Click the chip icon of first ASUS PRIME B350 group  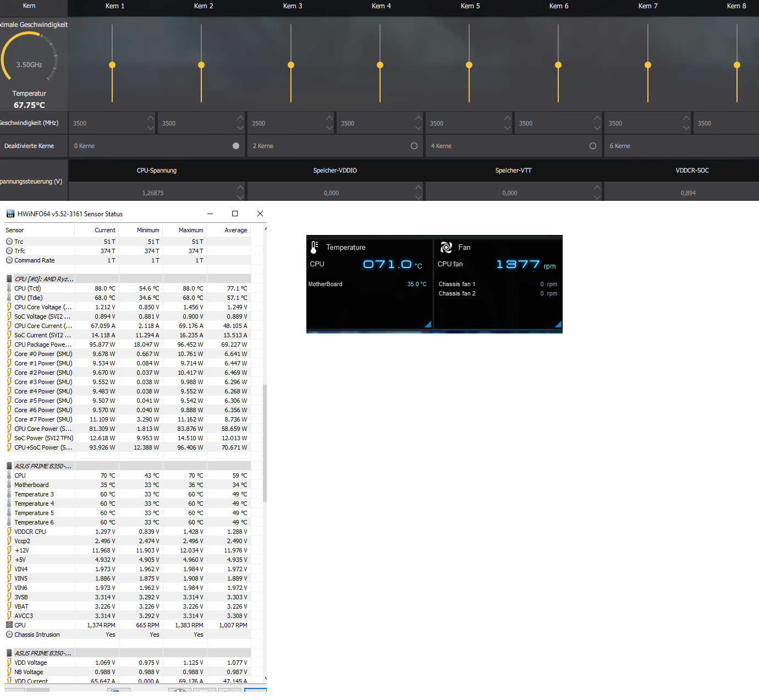[x=9, y=466]
